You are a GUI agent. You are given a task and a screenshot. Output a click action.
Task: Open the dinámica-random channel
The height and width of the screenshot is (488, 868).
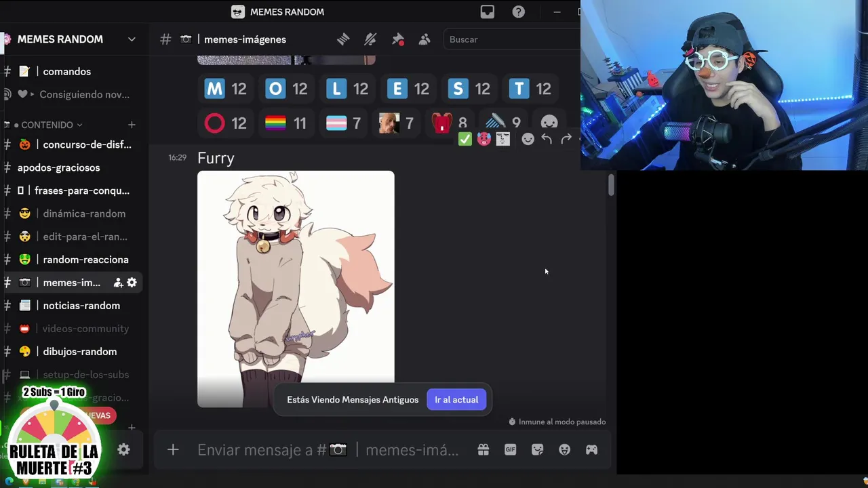click(71, 213)
